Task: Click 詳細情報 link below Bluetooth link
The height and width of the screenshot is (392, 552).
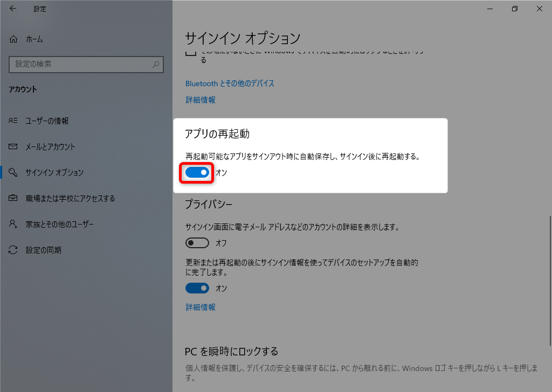Action: 201,100
